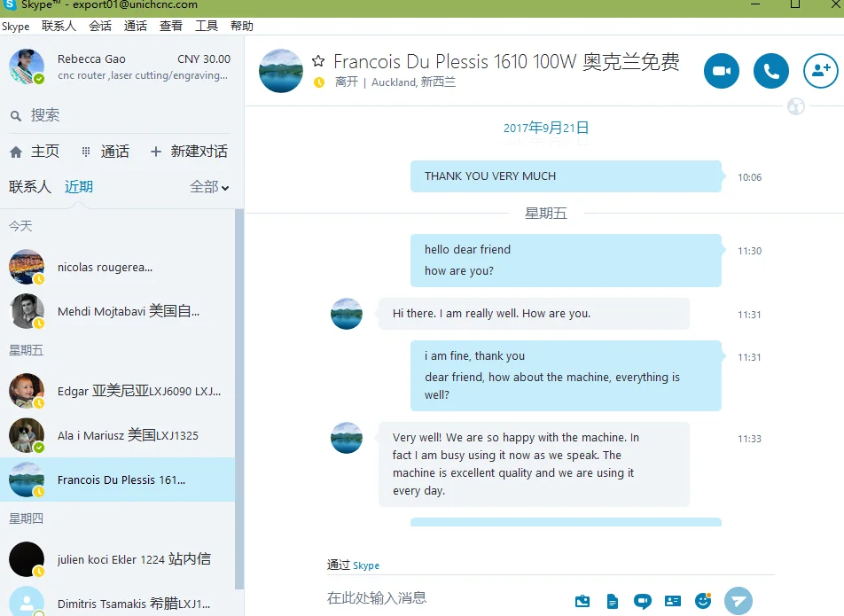Screen dimensions: 844x616
Task: Add people to this conversation
Action: pyautogui.click(x=820, y=71)
